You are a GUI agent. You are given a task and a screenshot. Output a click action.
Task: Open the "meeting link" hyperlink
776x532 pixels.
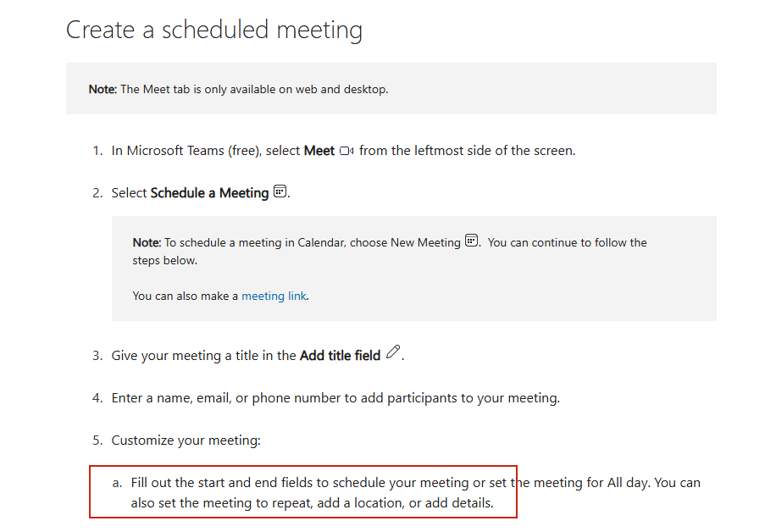pyautogui.click(x=274, y=296)
